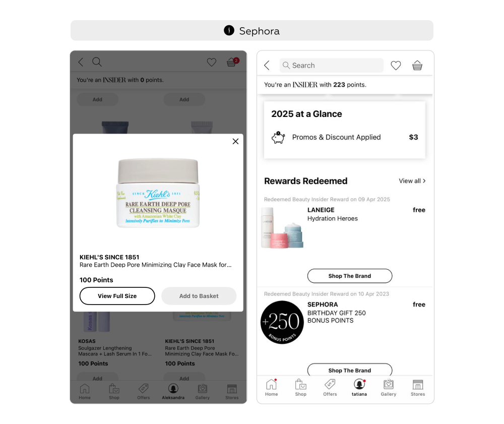The width and height of the screenshot is (504, 424).
Task: Open the Laneige Hydration Heroes thumbnail
Action: point(282,227)
